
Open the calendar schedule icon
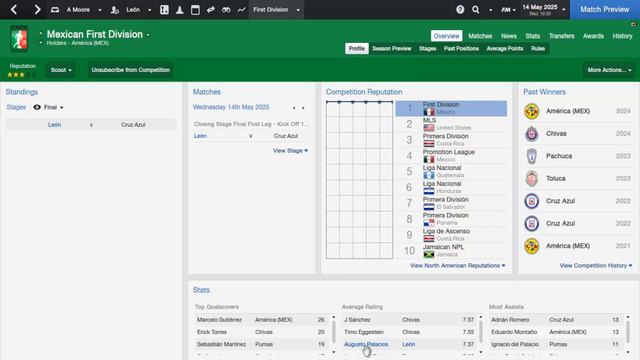[x=195, y=10]
